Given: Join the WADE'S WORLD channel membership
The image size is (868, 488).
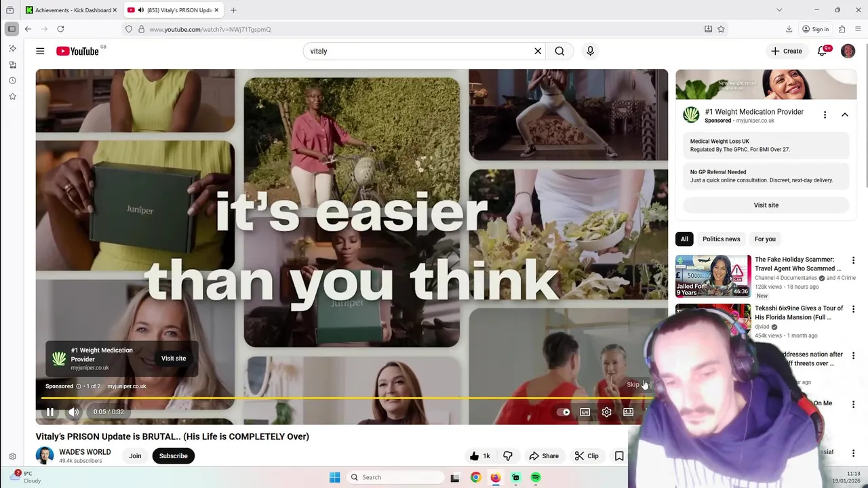Looking at the screenshot, I should click(135, 456).
